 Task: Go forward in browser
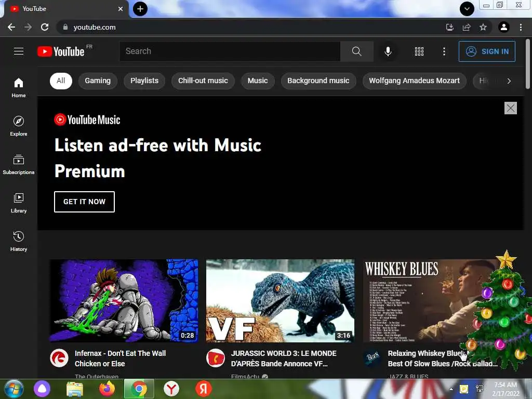(x=28, y=27)
